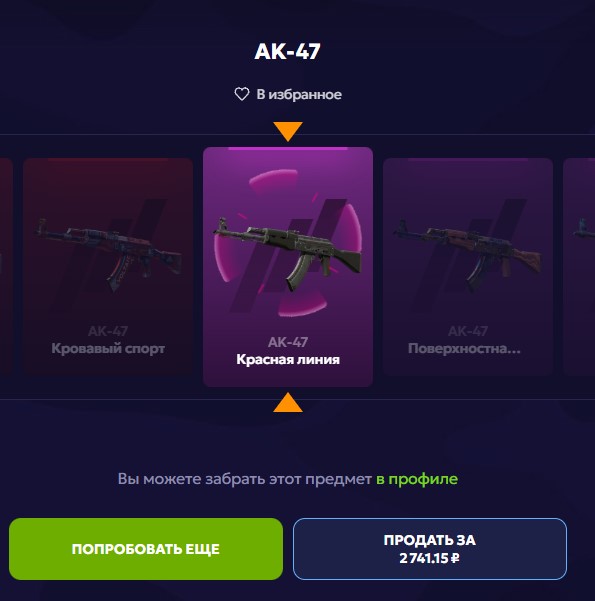
Task: Click the orange up-pointing triangle marker
Action: tap(288, 402)
